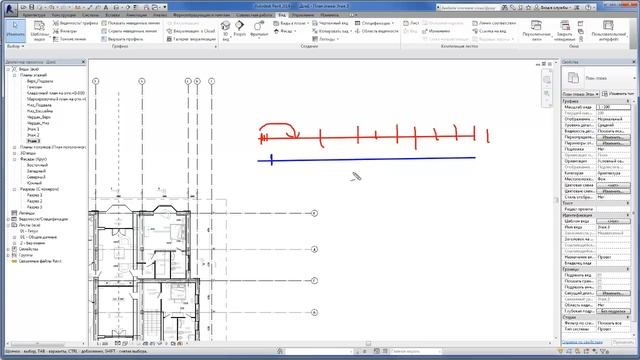Select the Разрез section tool

point(240,29)
